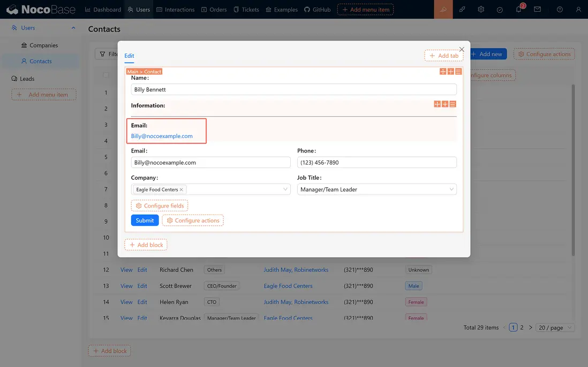Click Add block inside dialog

[146, 244]
